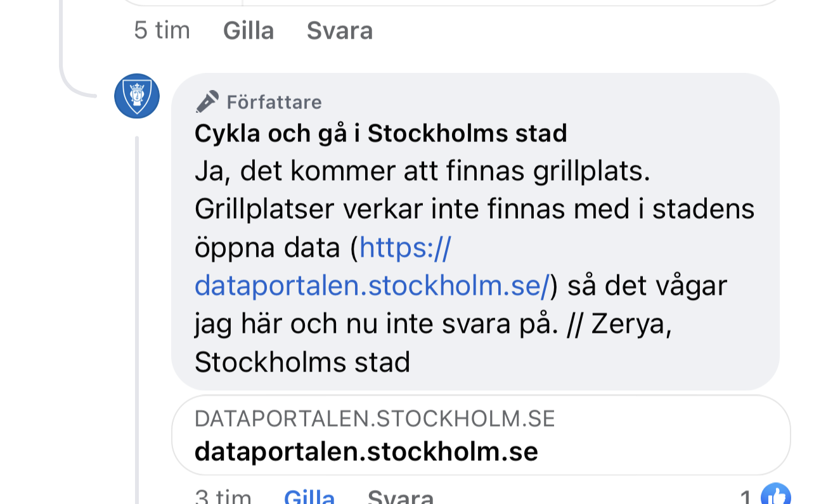Like the comment using the top Gilla link
The width and height of the screenshot is (814, 504).
(248, 30)
